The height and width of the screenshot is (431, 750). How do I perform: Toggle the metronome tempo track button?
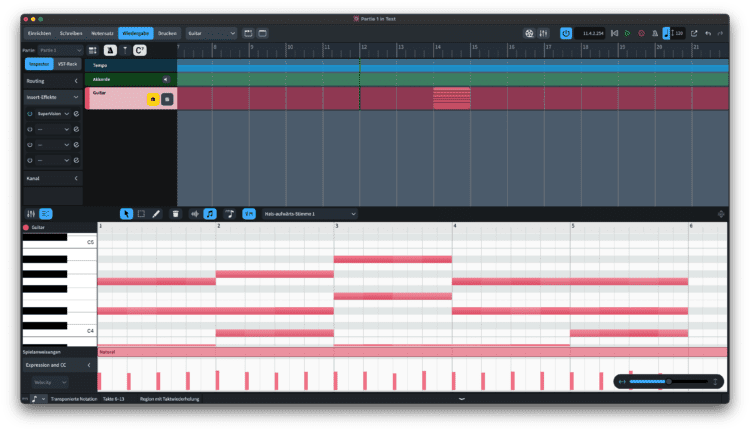(x=110, y=50)
